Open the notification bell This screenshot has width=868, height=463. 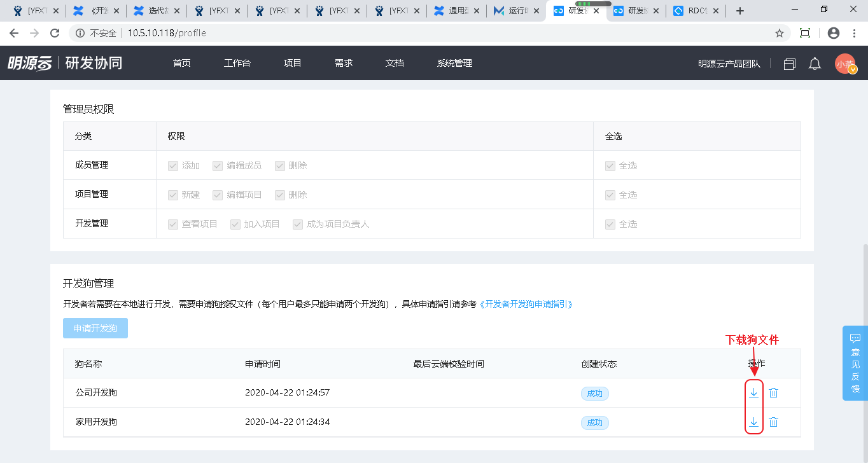815,64
